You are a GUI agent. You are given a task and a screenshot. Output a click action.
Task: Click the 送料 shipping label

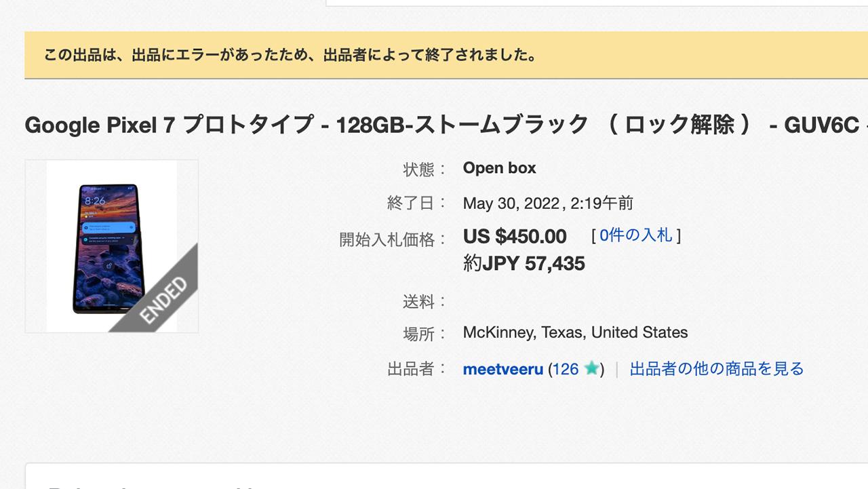coord(418,301)
